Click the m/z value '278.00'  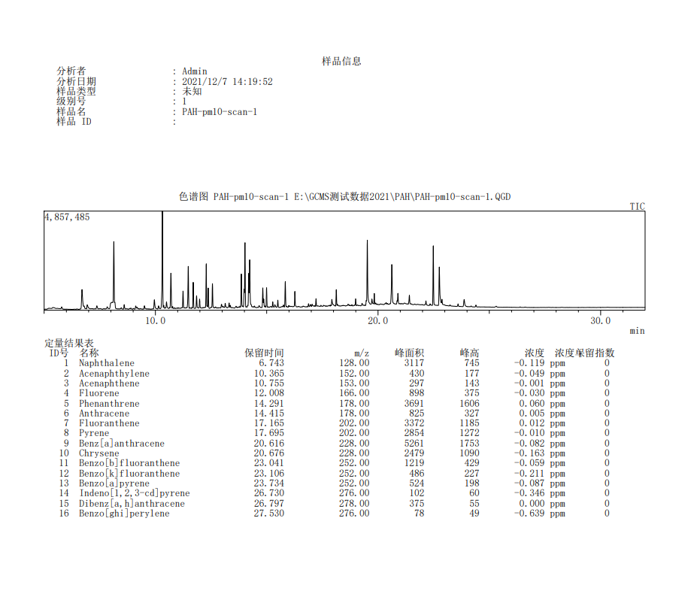[x=354, y=503]
